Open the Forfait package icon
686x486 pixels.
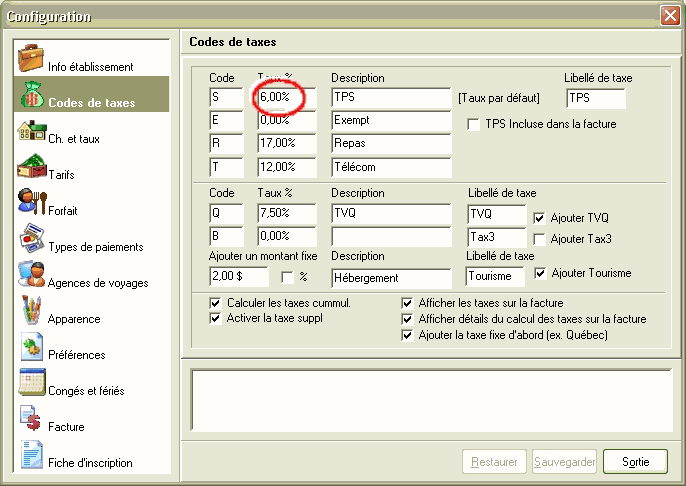[31, 203]
